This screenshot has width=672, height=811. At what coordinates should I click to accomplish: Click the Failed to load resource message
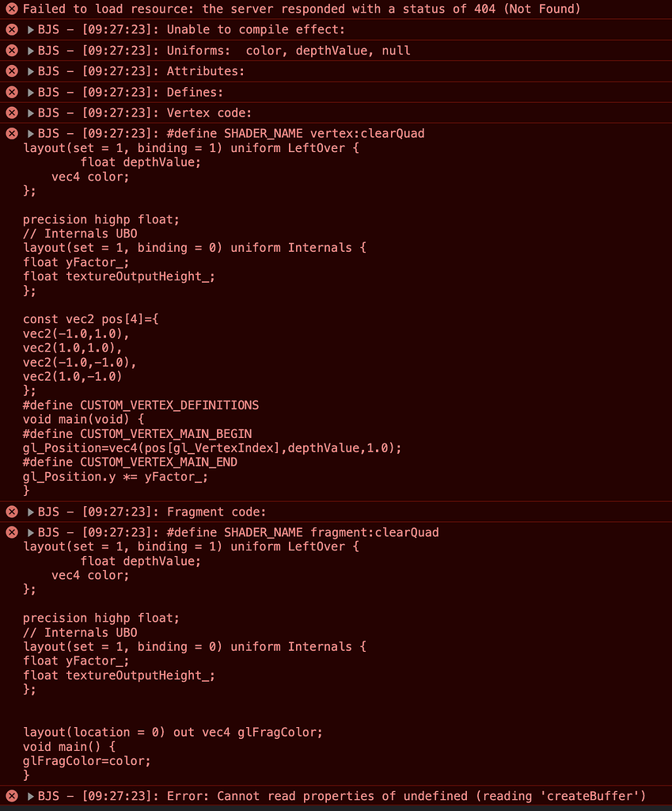point(302,9)
